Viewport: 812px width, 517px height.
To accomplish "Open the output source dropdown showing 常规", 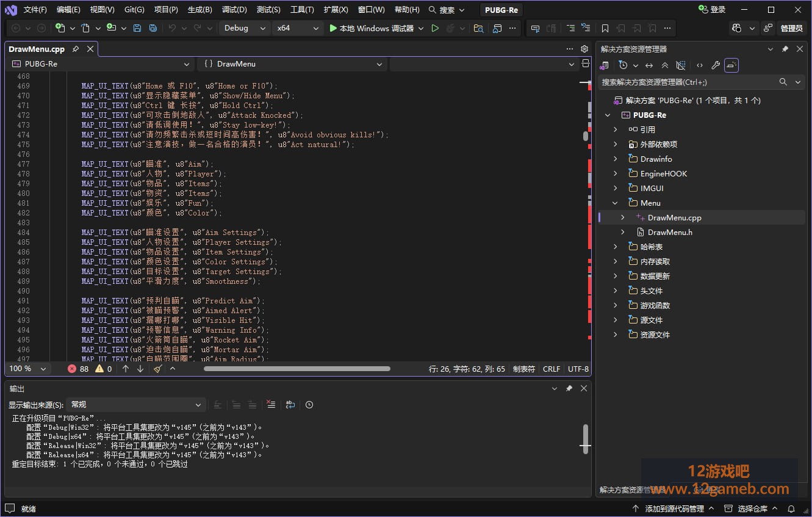I will click(135, 405).
